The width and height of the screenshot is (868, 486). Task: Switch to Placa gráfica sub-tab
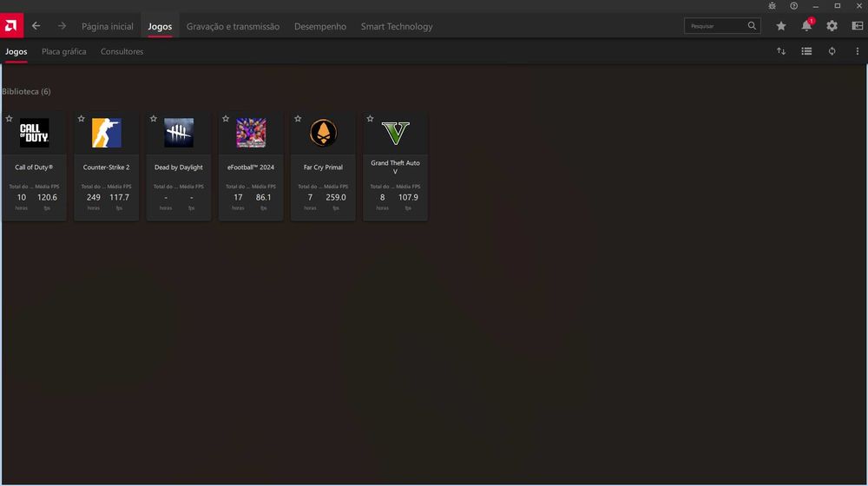tap(63, 51)
